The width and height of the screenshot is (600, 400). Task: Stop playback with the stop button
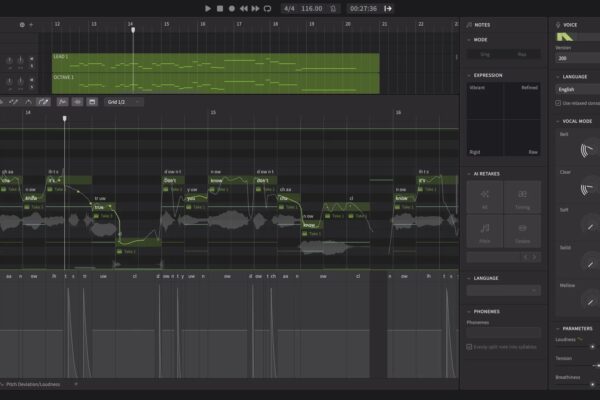point(220,8)
